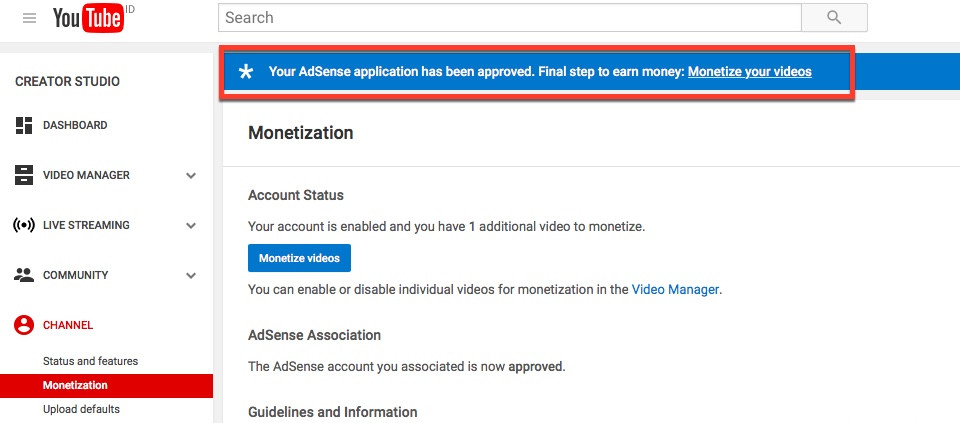Viewport: 960px width, 423px height.
Task: Click the Dashboard grid icon
Action: pos(24,125)
